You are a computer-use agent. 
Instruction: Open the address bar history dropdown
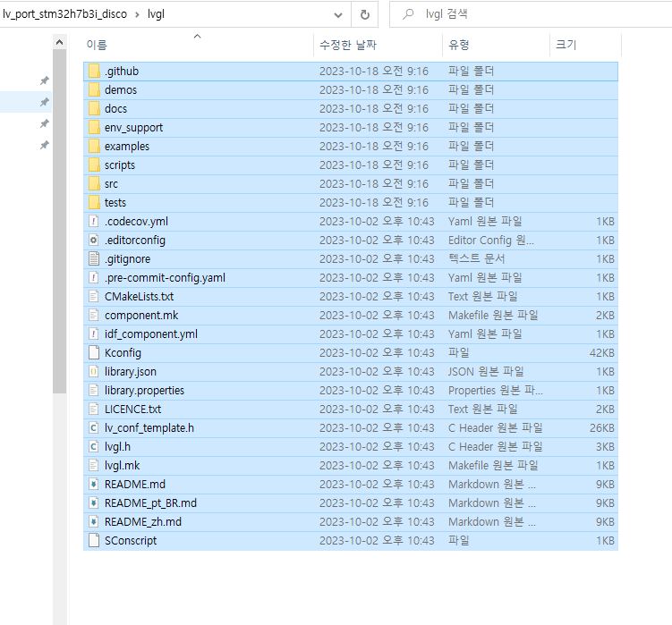(x=338, y=15)
